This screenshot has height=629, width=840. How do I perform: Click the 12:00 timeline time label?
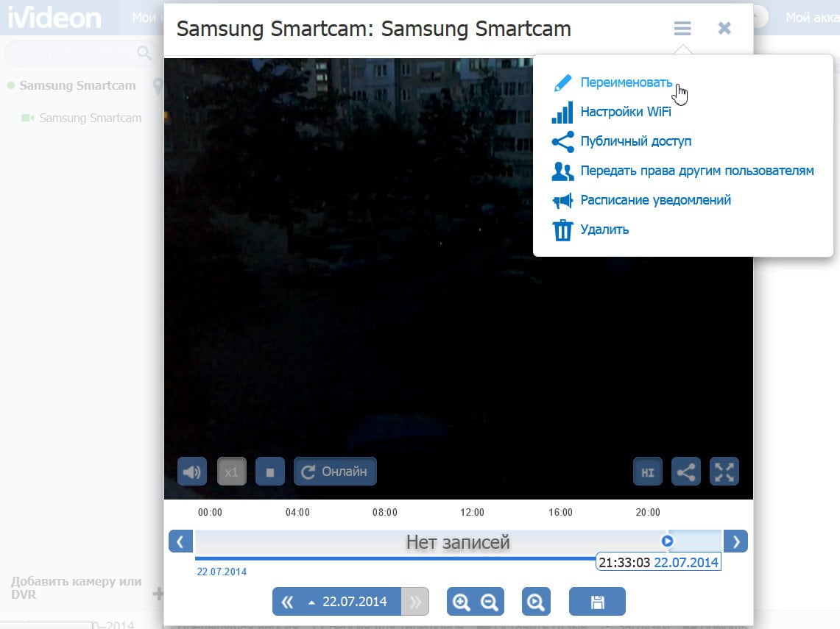[472, 512]
